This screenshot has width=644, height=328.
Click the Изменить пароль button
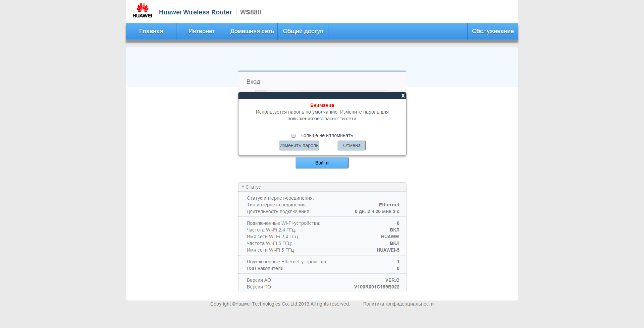[299, 145]
